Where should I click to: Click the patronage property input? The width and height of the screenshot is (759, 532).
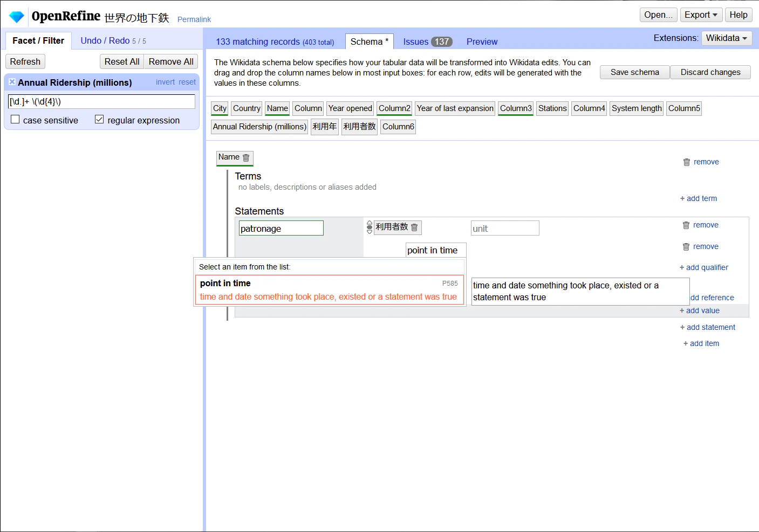[281, 228]
